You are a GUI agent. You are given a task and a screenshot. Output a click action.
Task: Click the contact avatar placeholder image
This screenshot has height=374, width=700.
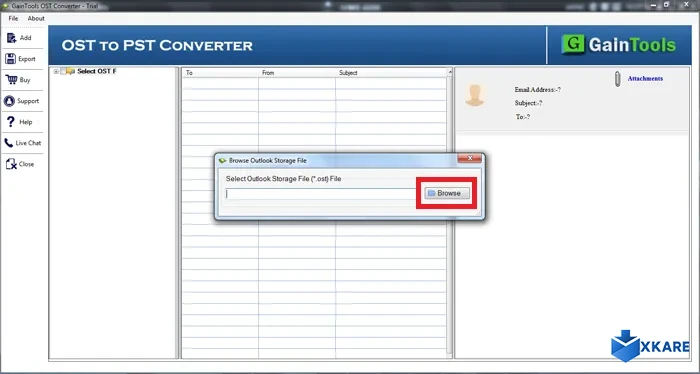475,96
